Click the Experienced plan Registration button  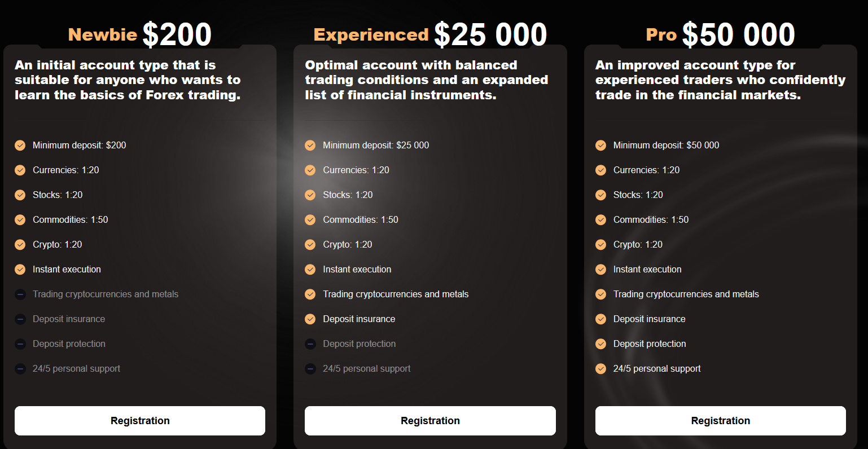430,421
